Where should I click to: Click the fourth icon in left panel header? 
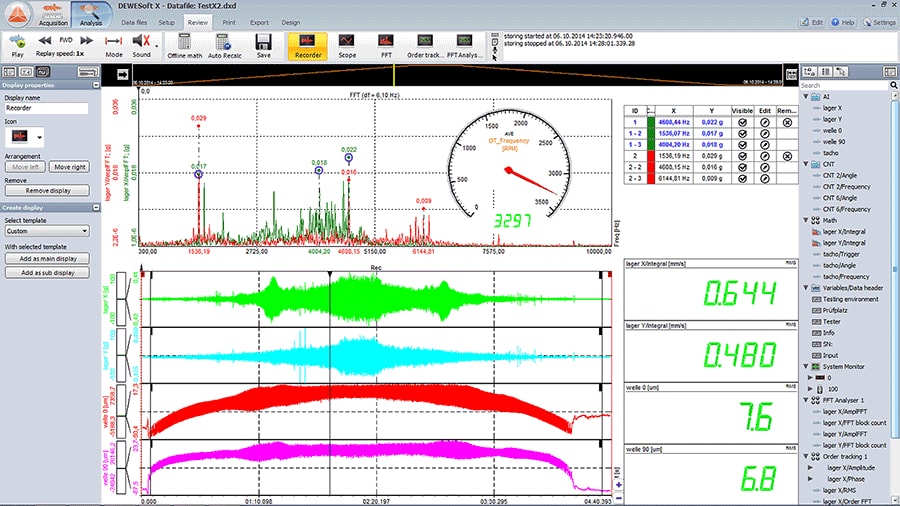tap(88, 72)
